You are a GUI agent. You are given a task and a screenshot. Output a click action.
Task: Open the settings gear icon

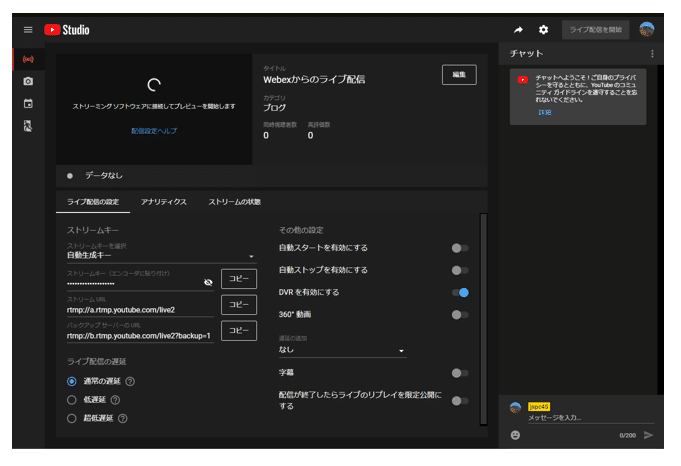pyautogui.click(x=543, y=30)
